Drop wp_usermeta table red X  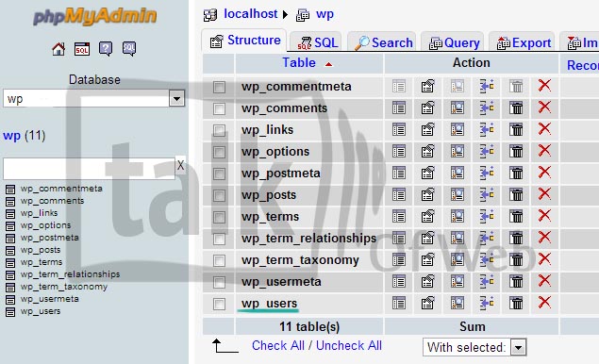pyautogui.click(x=544, y=281)
